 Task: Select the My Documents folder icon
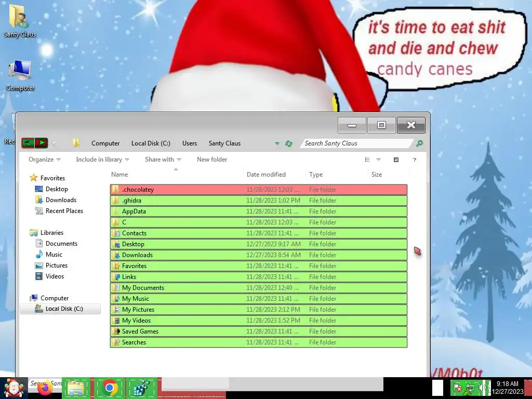pyautogui.click(x=117, y=288)
